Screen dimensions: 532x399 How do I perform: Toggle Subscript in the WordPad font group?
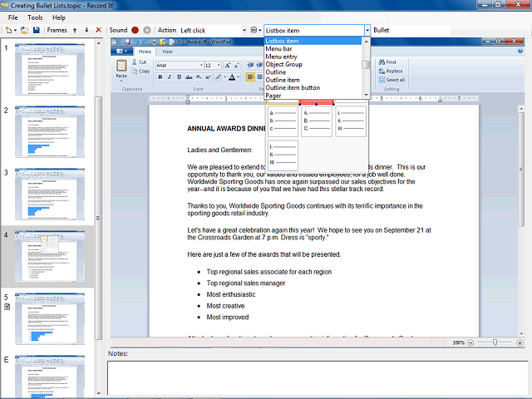pos(199,77)
